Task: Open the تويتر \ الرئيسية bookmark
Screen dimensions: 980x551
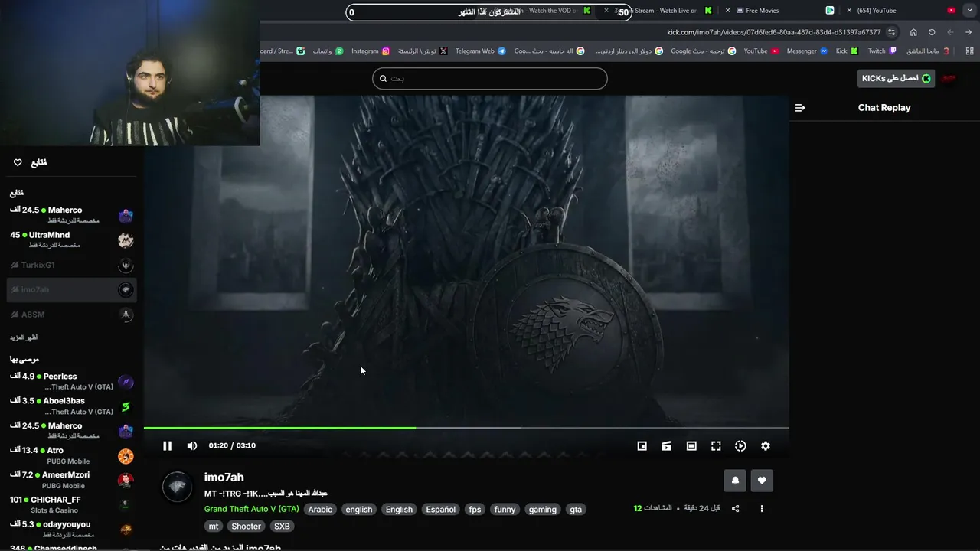Action: [x=423, y=51]
